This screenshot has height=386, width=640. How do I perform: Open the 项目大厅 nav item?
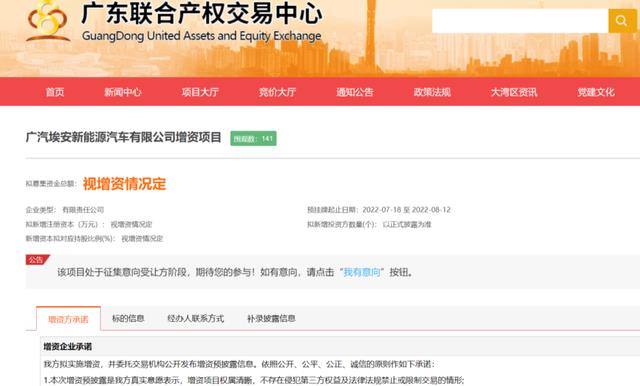pos(200,92)
